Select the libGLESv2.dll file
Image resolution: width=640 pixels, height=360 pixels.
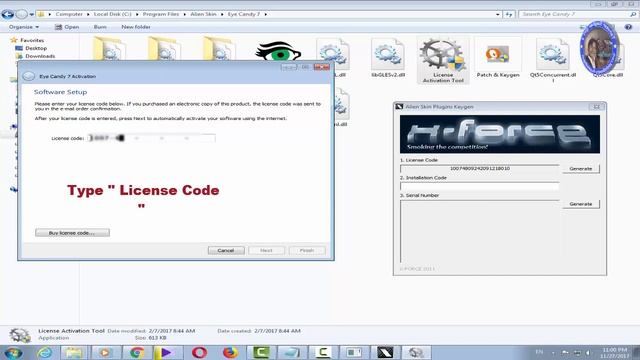coord(388,58)
